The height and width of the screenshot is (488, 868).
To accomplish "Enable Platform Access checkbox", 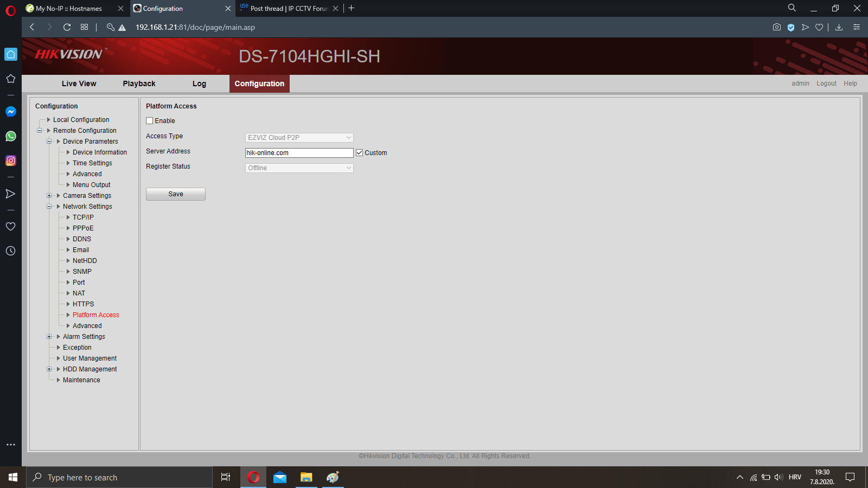I will (x=150, y=121).
